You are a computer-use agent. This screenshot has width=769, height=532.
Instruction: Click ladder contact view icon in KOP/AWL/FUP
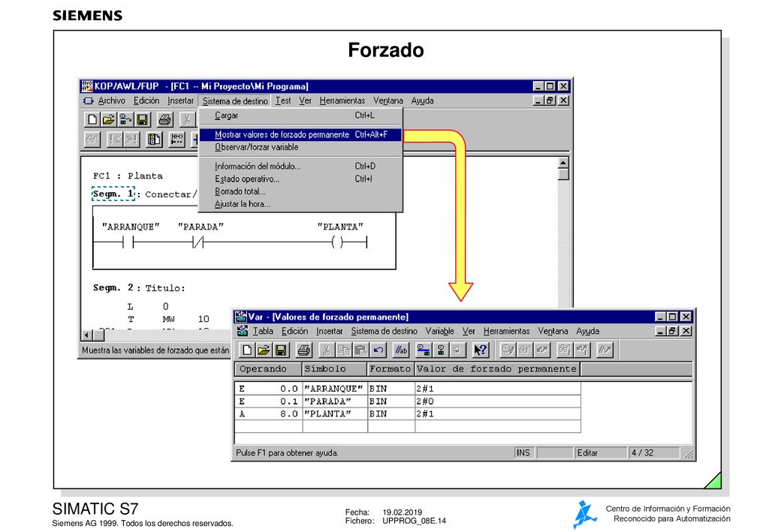click(x=176, y=140)
